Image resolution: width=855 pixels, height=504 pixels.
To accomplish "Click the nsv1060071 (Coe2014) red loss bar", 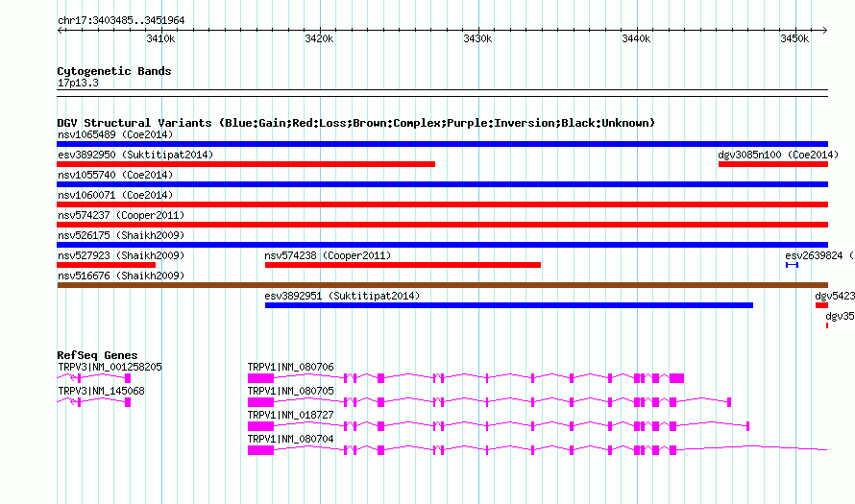I will pyautogui.click(x=442, y=204).
